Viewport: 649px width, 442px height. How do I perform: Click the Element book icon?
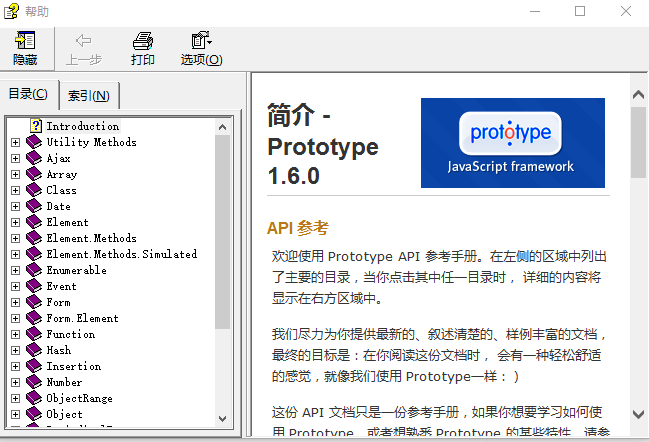(35, 222)
